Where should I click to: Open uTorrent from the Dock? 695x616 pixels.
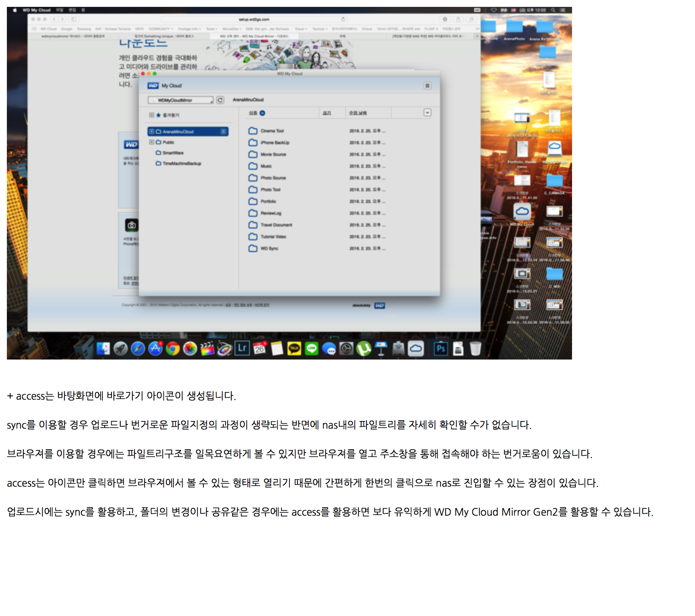click(x=364, y=348)
